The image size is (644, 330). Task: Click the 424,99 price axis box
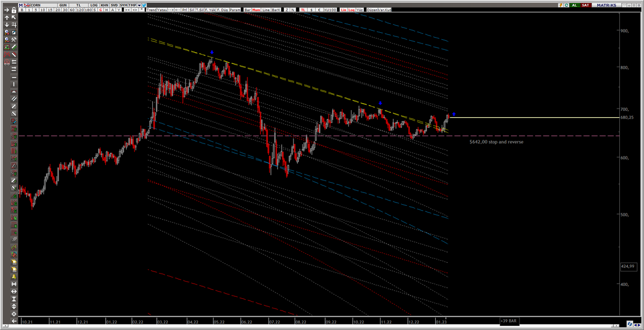coord(627,266)
